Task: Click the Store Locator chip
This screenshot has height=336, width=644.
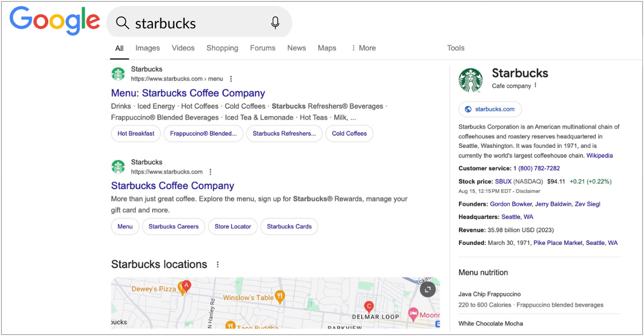Action: pos(232,227)
